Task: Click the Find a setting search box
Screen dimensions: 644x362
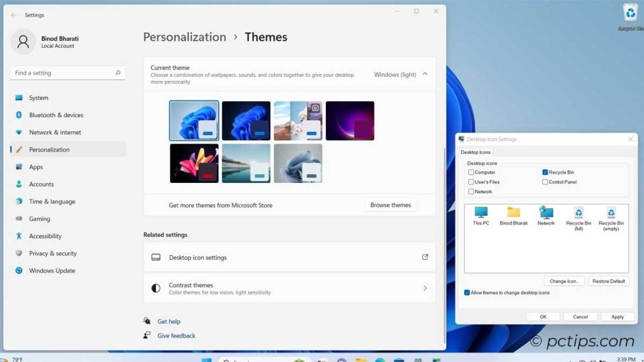Action: coord(66,72)
